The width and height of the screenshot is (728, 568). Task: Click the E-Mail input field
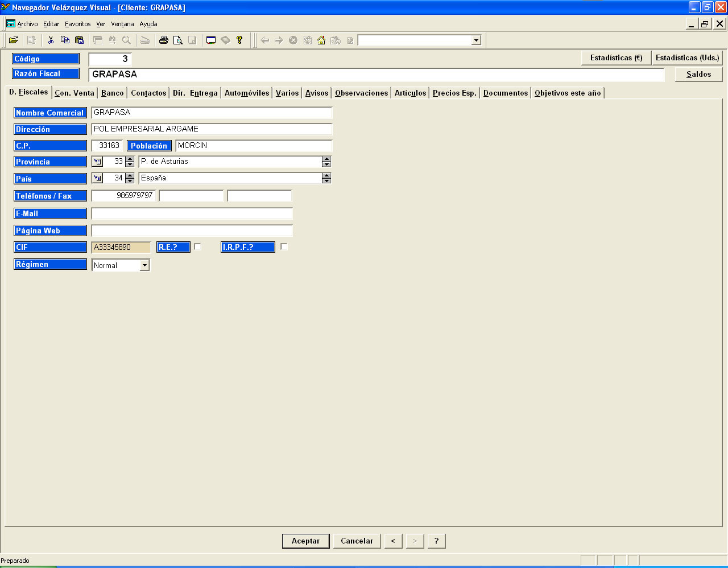pyautogui.click(x=192, y=213)
